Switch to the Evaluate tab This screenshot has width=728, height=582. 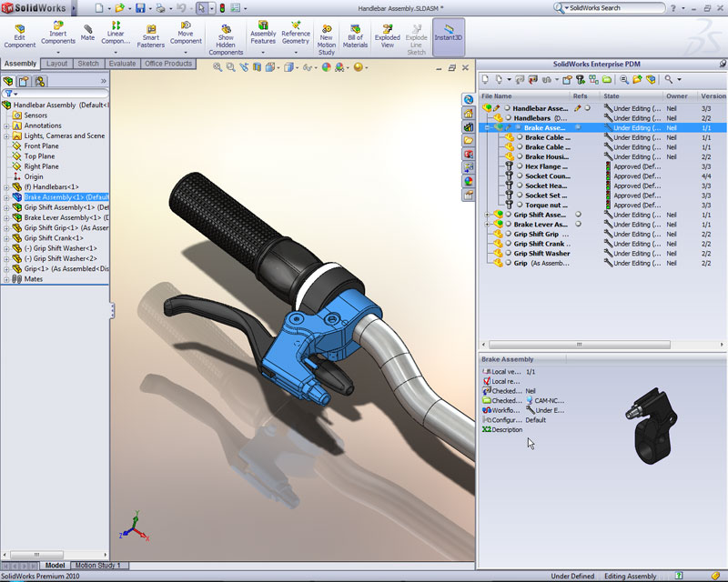[122, 64]
